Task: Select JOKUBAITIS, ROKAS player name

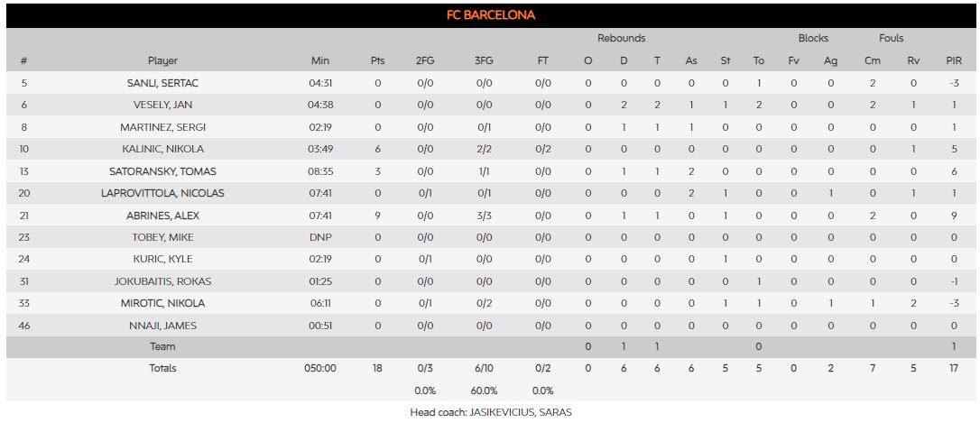Action: point(162,281)
